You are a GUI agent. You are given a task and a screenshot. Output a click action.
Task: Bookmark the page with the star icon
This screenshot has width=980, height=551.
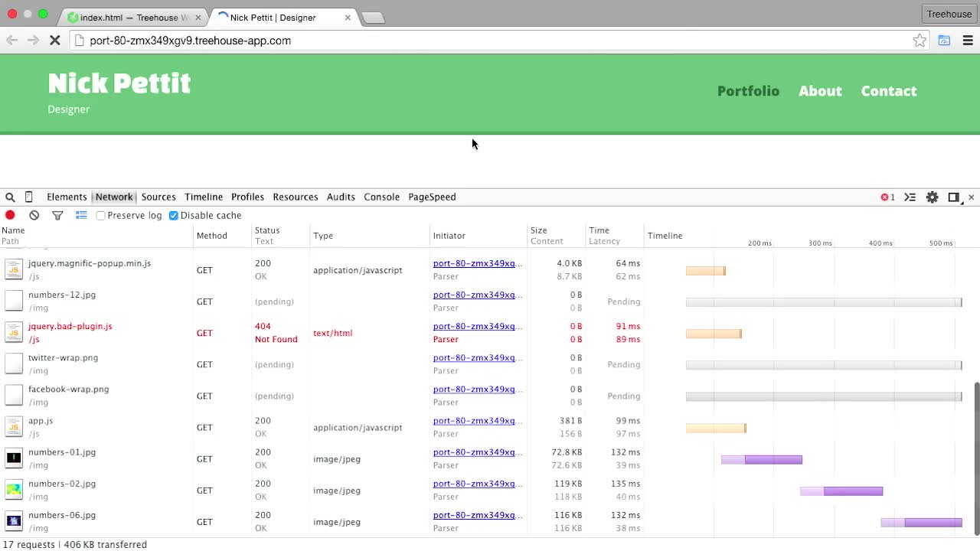pos(920,40)
